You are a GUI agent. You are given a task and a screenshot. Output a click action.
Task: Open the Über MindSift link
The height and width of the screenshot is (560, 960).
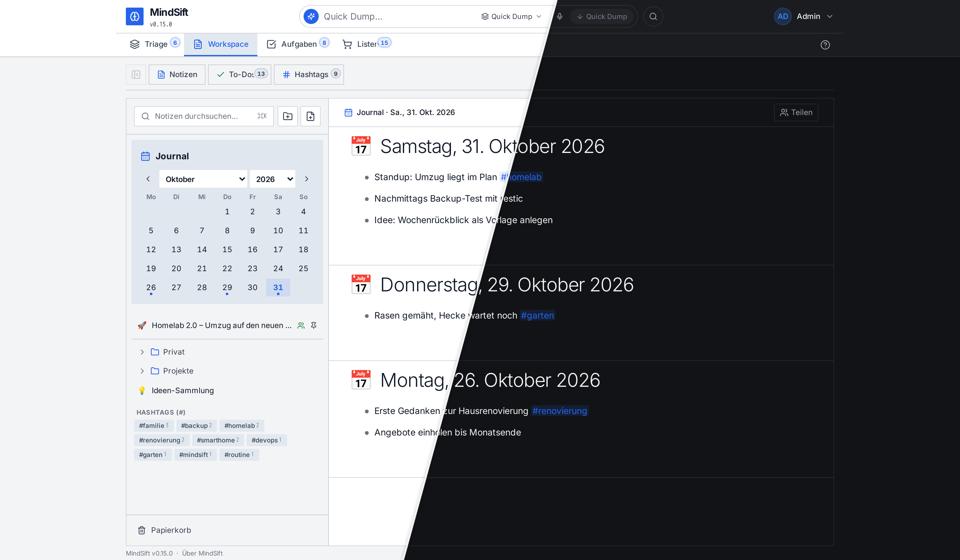coord(202,553)
